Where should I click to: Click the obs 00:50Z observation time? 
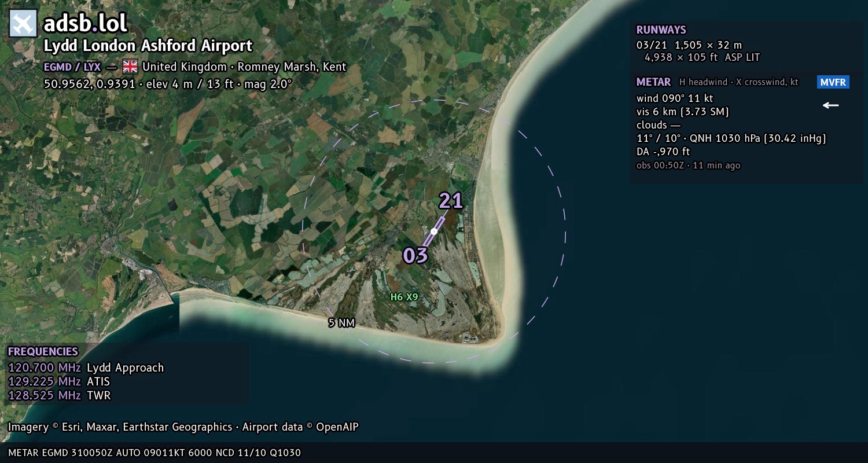[689, 166]
